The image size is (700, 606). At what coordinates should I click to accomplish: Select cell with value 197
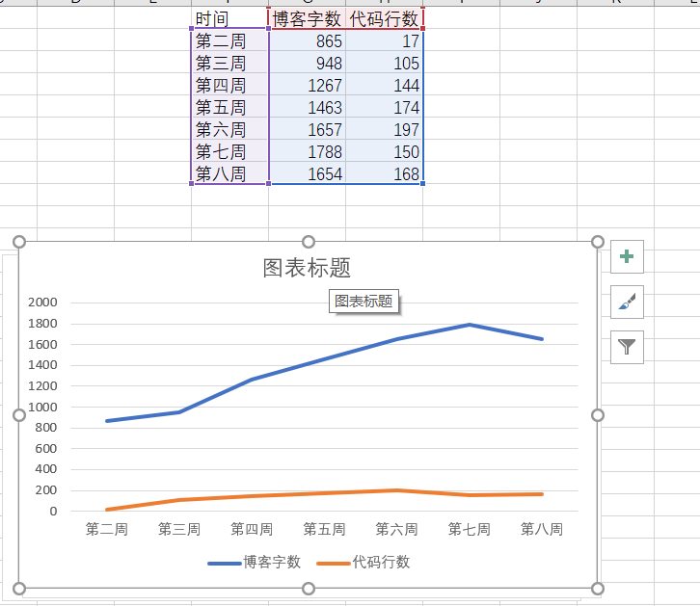(385, 129)
